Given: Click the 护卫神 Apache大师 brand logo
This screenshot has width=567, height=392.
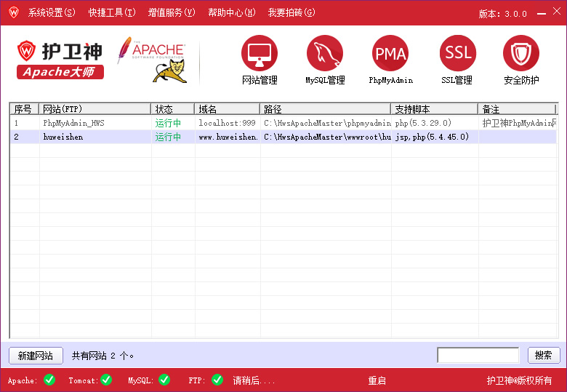Looking at the screenshot, I should point(60,60).
